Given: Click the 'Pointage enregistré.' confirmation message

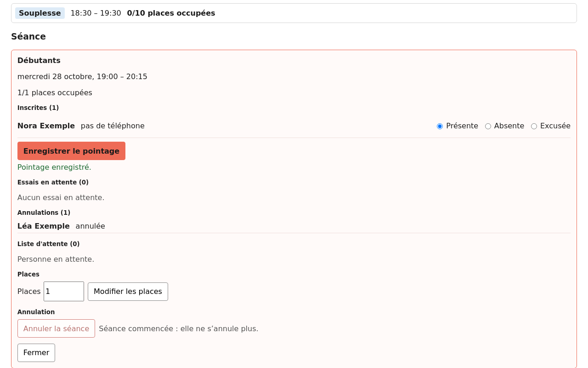Looking at the screenshot, I should (x=54, y=167).
